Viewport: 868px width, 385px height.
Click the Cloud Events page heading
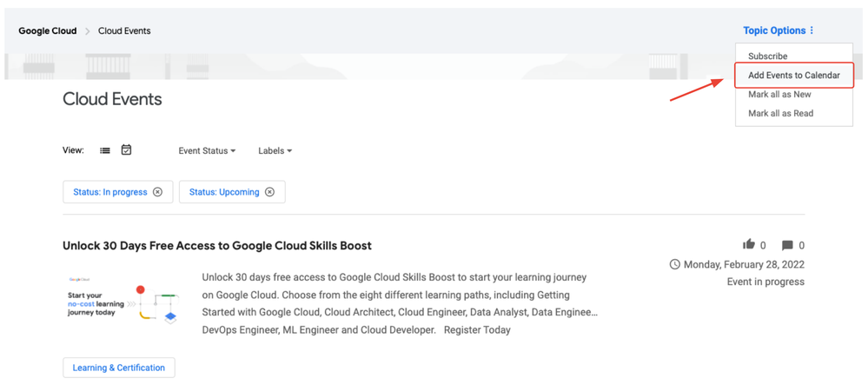[112, 99]
